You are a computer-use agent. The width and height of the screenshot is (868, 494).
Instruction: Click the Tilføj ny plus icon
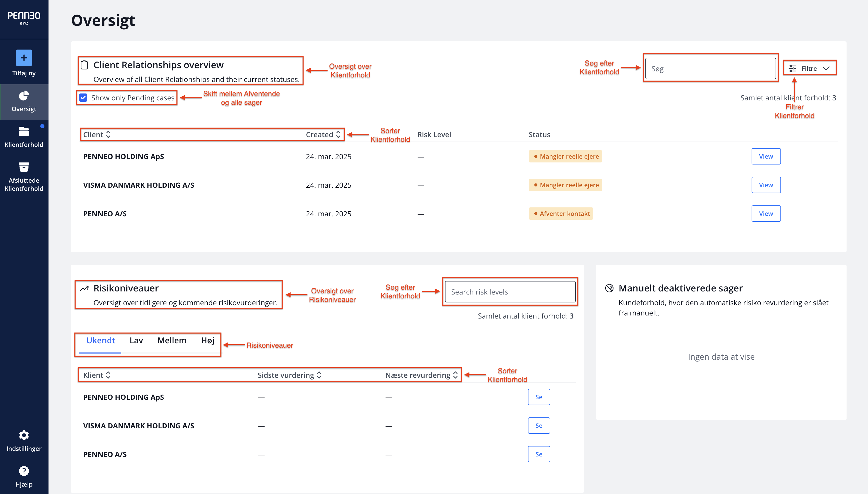click(x=24, y=58)
